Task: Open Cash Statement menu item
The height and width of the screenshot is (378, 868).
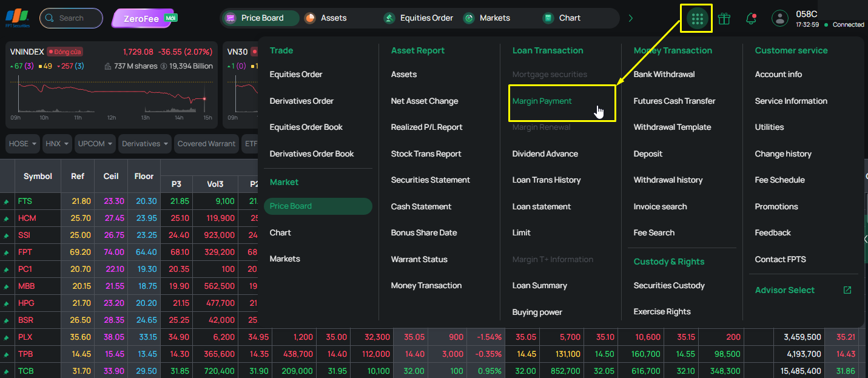Action: click(x=422, y=207)
